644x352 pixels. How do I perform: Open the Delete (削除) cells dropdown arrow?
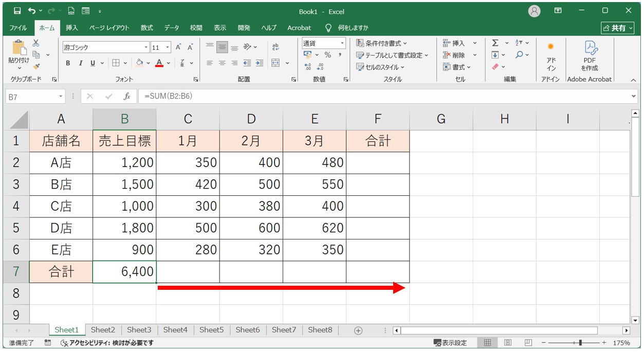click(475, 55)
